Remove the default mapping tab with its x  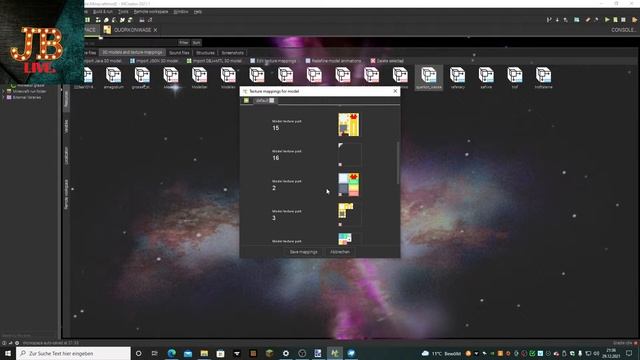pos(272,100)
